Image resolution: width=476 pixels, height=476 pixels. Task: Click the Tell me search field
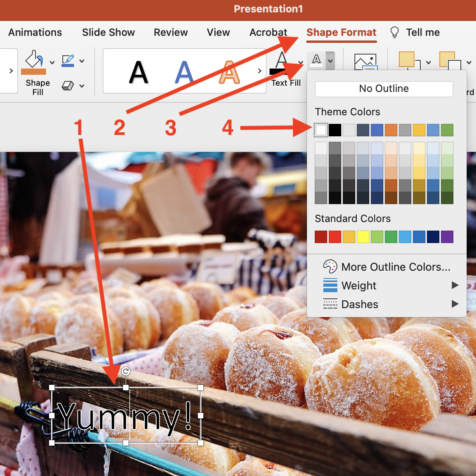(x=423, y=32)
